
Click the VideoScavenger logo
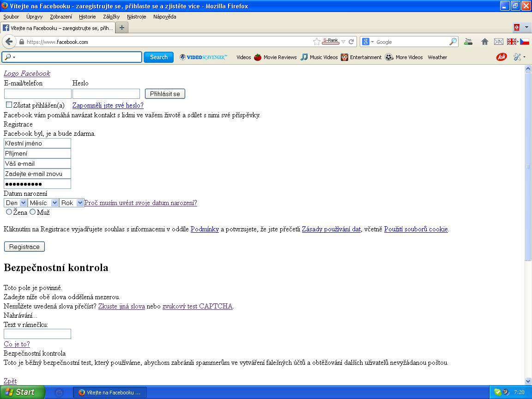203,57
